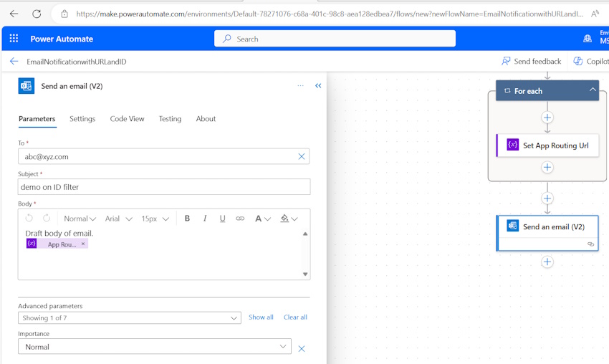Add a new step below Send an email (V2)
The image size is (609, 364).
pos(547,262)
